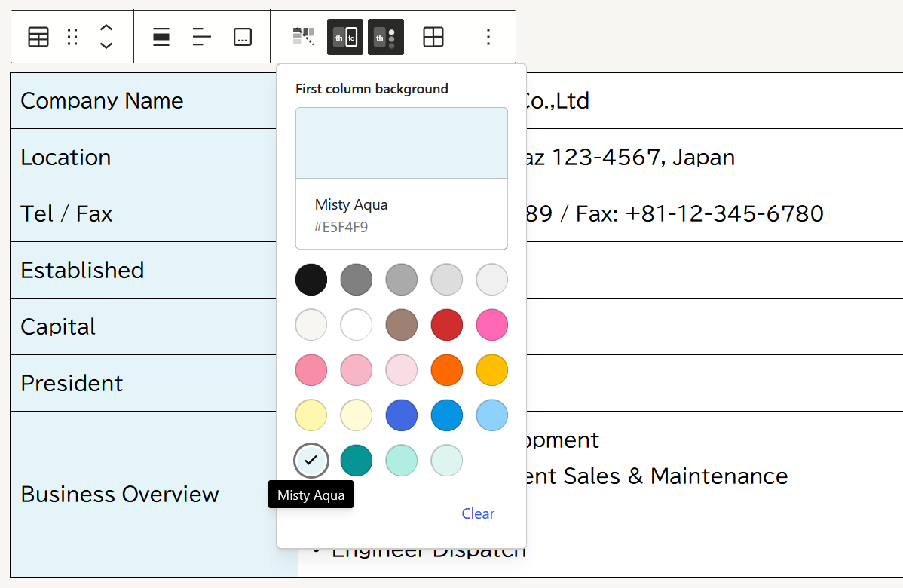Select the palest pink swatch
This screenshot has height=588, width=903.
tap(402, 370)
